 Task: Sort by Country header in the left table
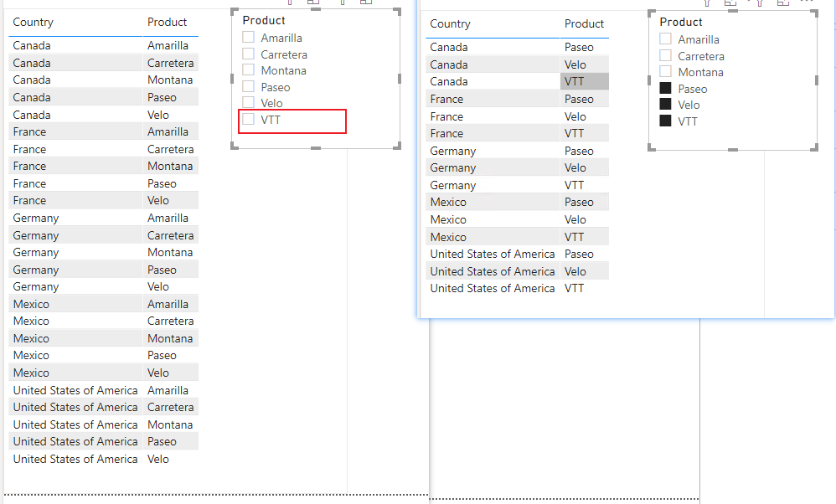(x=33, y=22)
